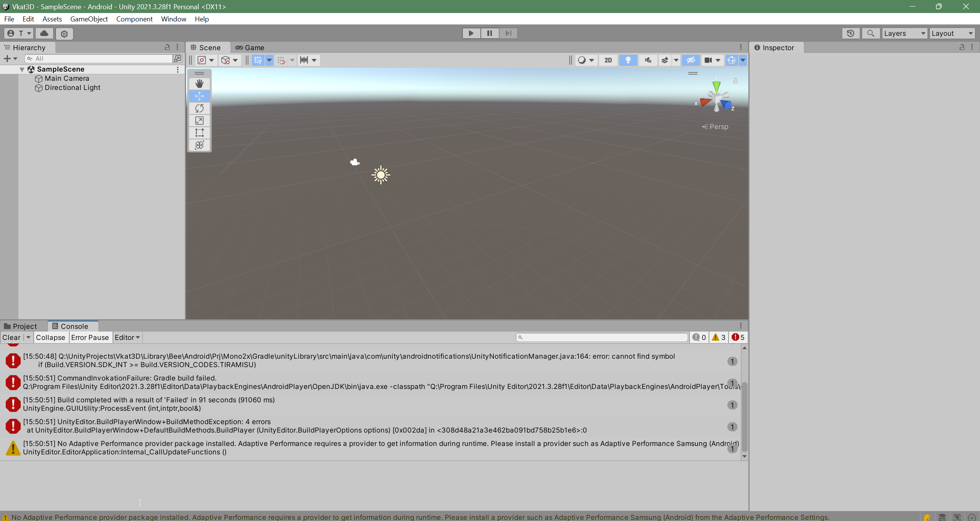
Task: Clear the Console log
Action: click(11, 337)
